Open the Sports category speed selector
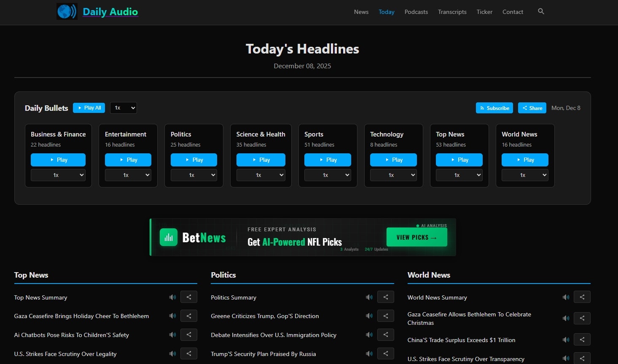Image resolution: width=618 pixels, height=364 pixels. click(328, 175)
